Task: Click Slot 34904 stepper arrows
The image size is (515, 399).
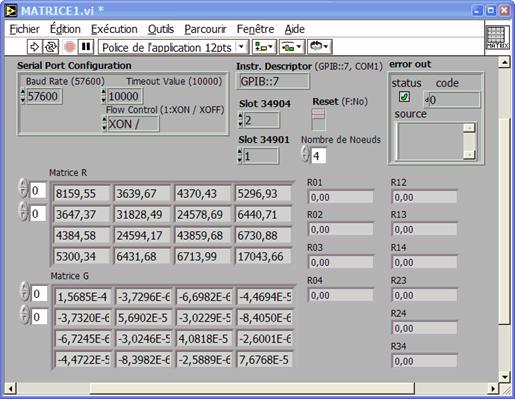Action: click(240, 120)
